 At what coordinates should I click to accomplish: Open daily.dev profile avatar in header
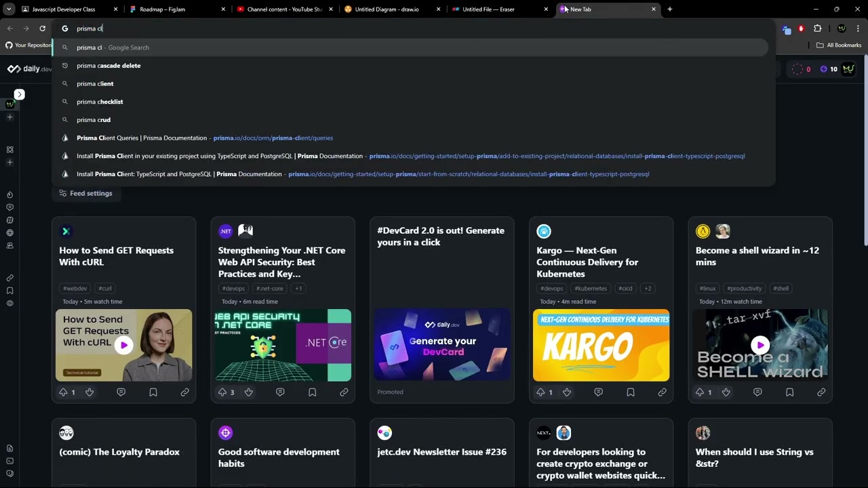pyautogui.click(x=848, y=69)
